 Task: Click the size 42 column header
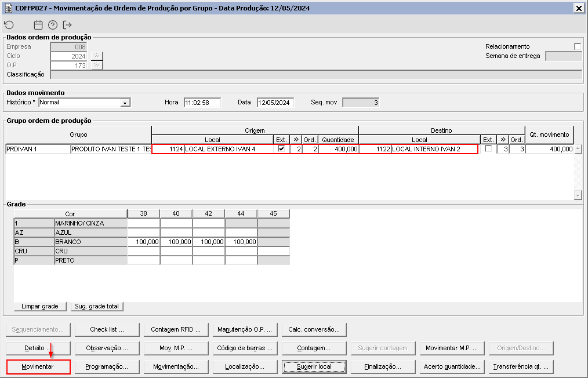coord(209,214)
